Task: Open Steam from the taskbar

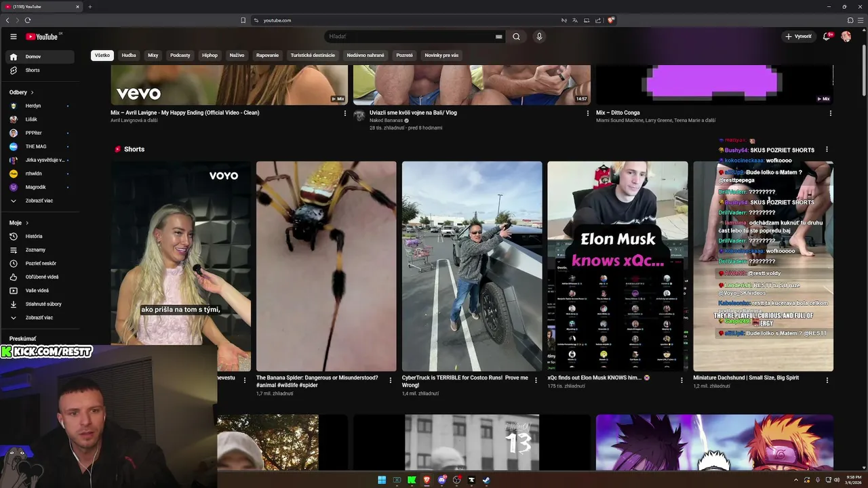Action: point(486,480)
